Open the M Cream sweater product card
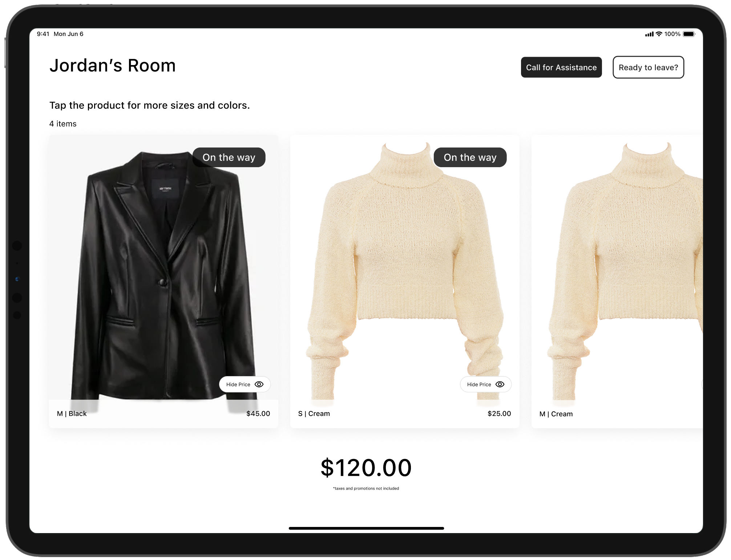This screenshot has width=731, height=560. 617,282
